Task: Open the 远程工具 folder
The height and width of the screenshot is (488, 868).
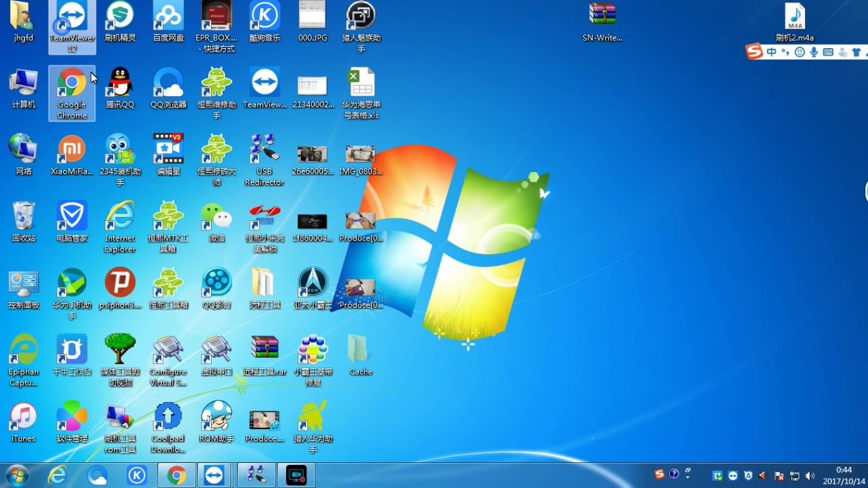Action: (264, 289)
